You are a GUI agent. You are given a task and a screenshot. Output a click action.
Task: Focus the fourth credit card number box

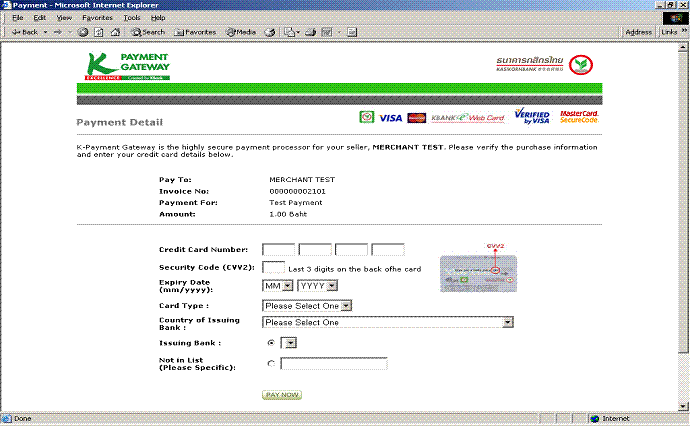(388, 250)
